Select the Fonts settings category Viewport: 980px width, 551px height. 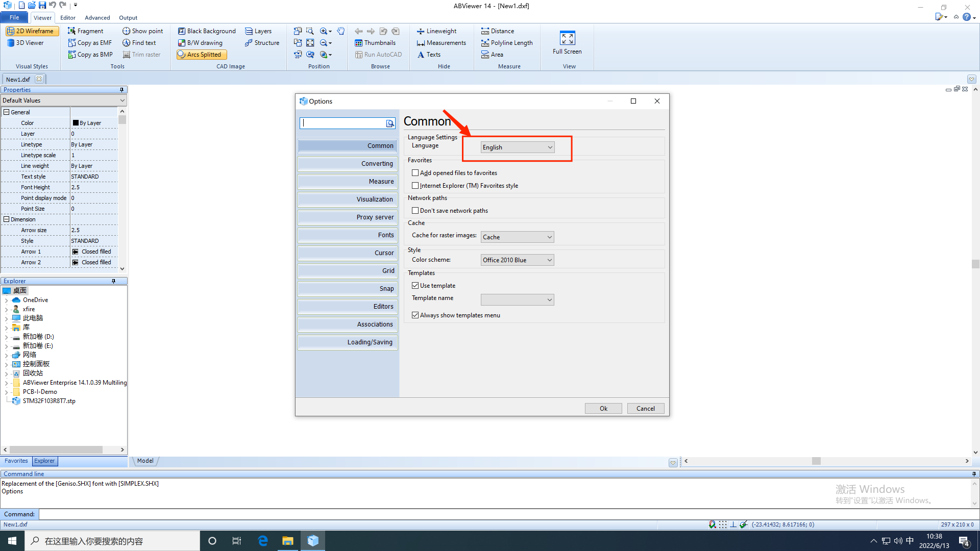pyautogui.click(x=347, y=235)
